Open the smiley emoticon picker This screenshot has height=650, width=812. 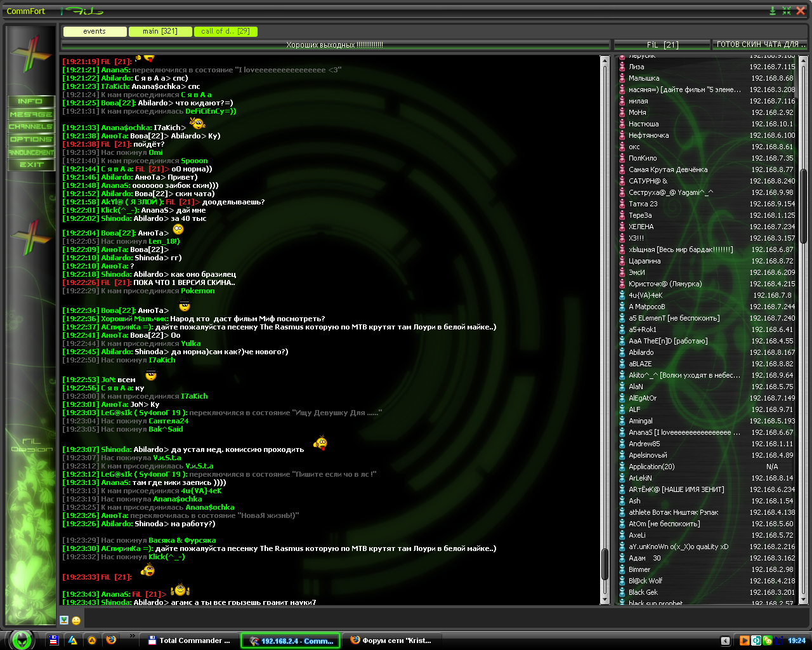point(76,621)
